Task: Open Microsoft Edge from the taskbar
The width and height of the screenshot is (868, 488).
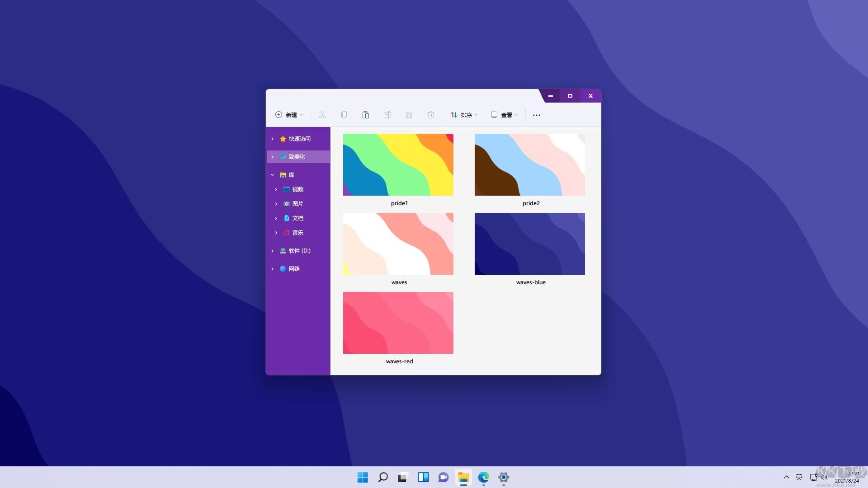Action: pyautogui.click(x=483, y=477)
